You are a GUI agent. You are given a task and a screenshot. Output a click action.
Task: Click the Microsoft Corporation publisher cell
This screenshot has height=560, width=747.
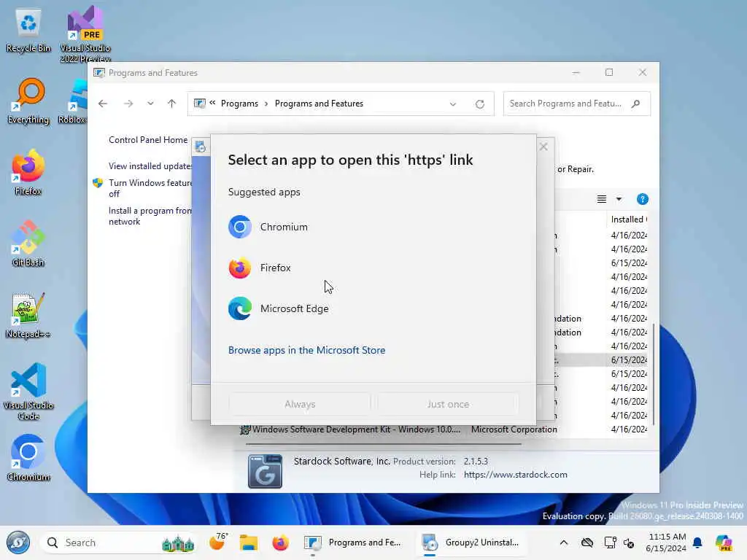[514, 429]
